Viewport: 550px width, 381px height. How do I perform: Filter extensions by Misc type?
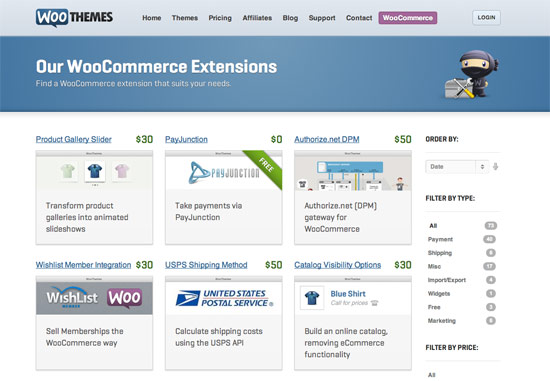(x=434, y=266)
